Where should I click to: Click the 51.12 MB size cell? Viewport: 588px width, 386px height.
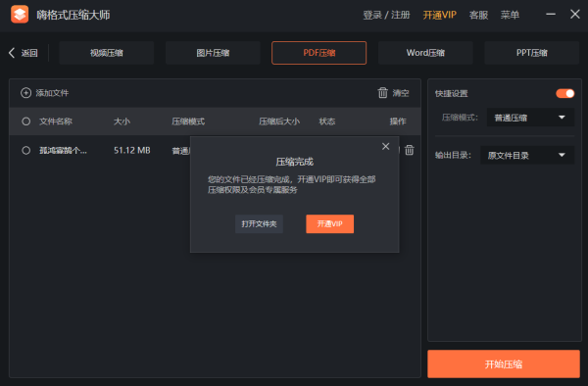point(132,150)
